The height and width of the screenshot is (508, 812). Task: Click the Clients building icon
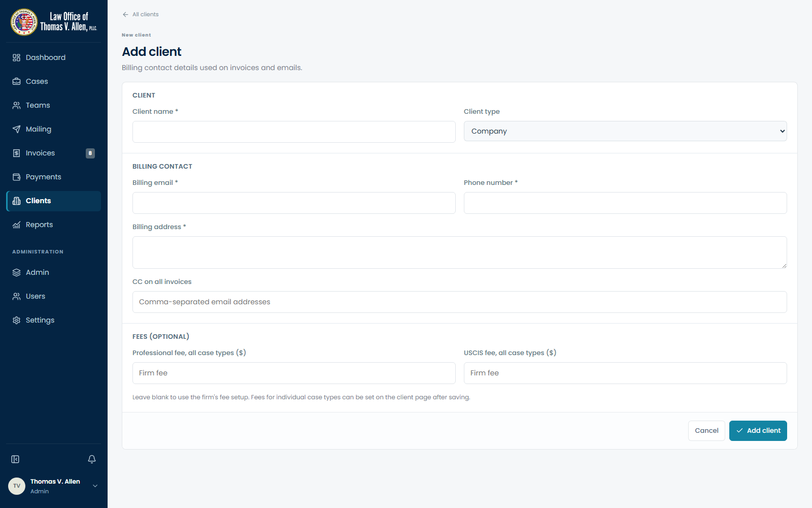pos(16,201)
